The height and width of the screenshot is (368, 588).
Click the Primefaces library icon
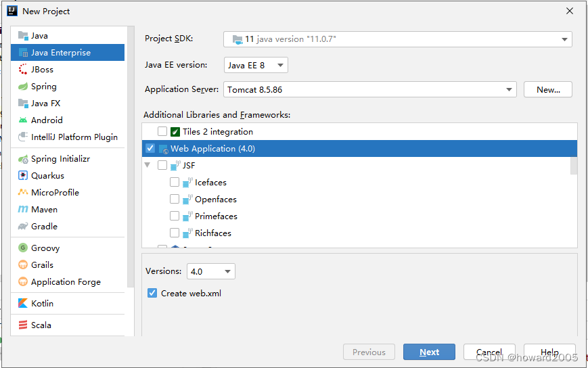(x=187, y=216)
